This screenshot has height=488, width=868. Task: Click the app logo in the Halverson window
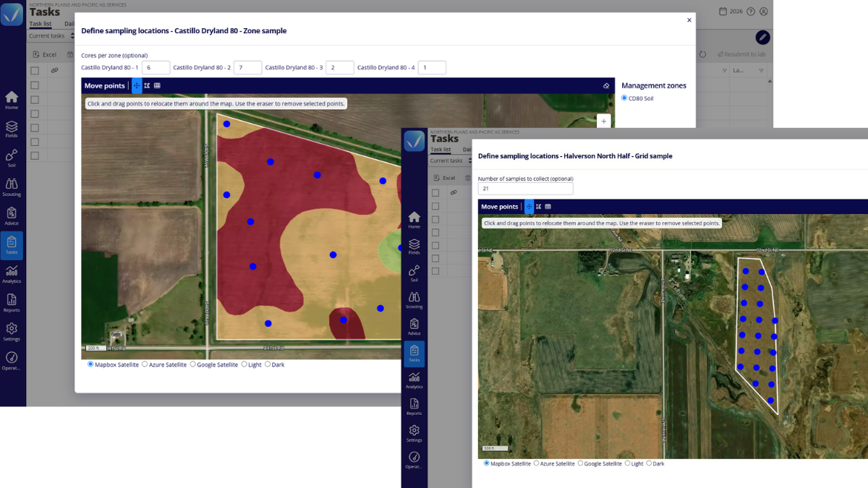414,140
